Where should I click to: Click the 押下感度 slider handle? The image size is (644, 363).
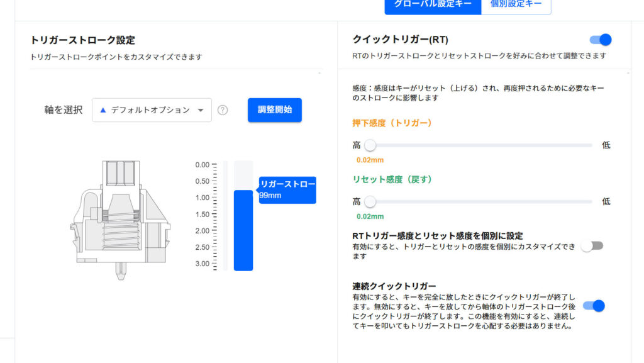tap(370, 145)
